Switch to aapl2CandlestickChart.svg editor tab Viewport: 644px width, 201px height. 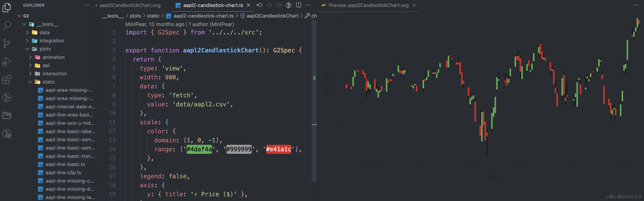point(130,5)
